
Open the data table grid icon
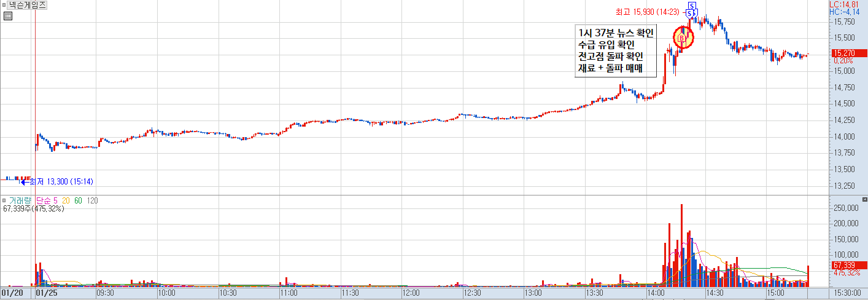point(9,17)
